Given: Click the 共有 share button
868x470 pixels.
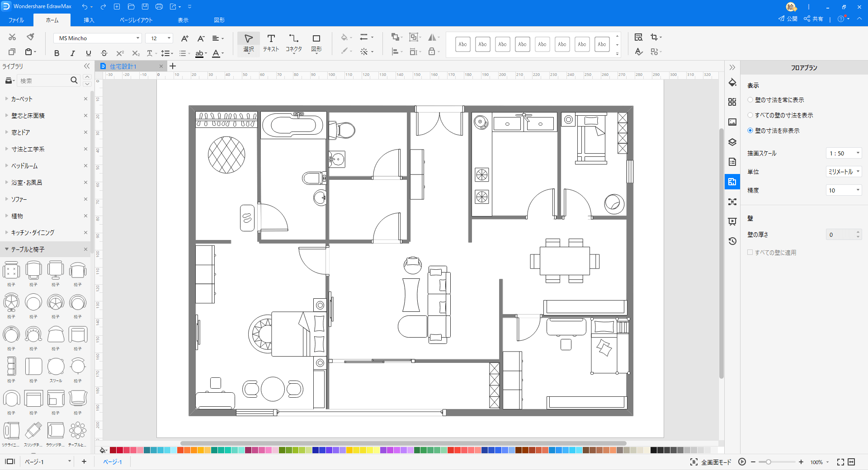Looking at the screenshot, I should [813, 19].
